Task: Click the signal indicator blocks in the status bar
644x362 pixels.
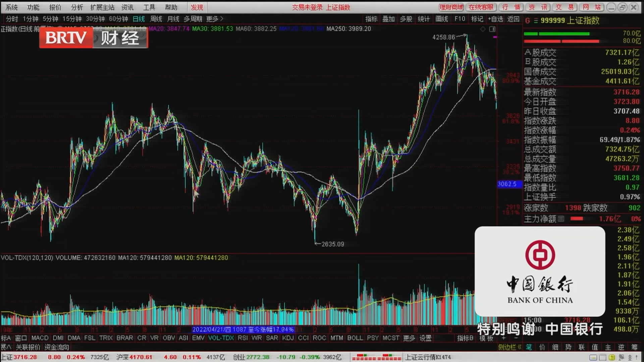Action: tap(377, 357)
